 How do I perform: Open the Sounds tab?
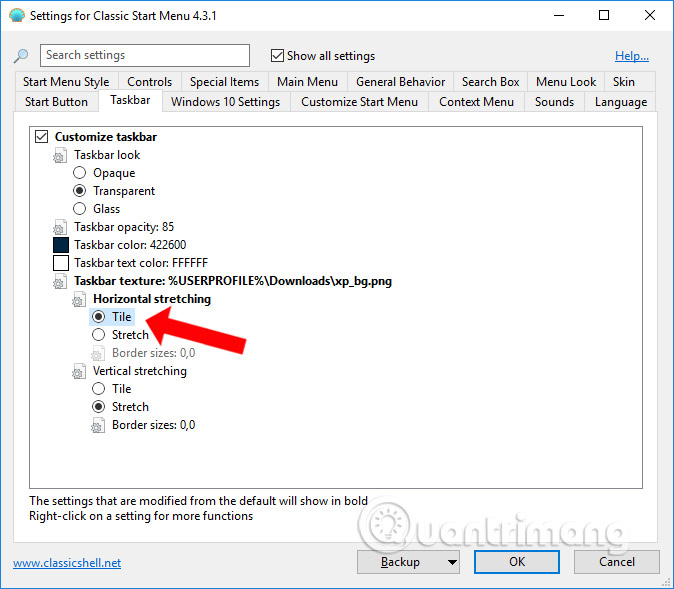(554, 102)
